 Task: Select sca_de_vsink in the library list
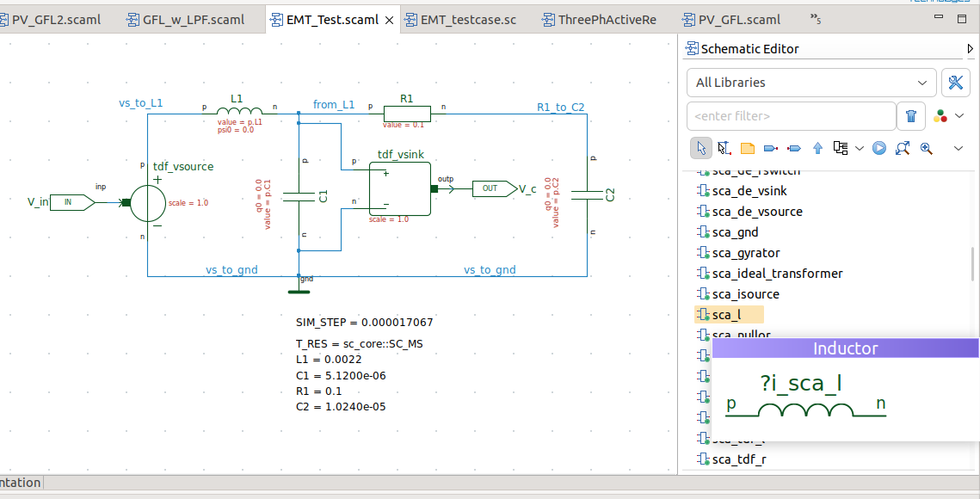[x=742, y=191]
